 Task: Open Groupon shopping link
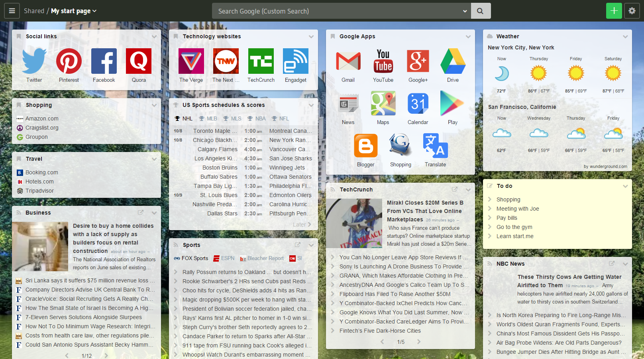tap(36, 137)
